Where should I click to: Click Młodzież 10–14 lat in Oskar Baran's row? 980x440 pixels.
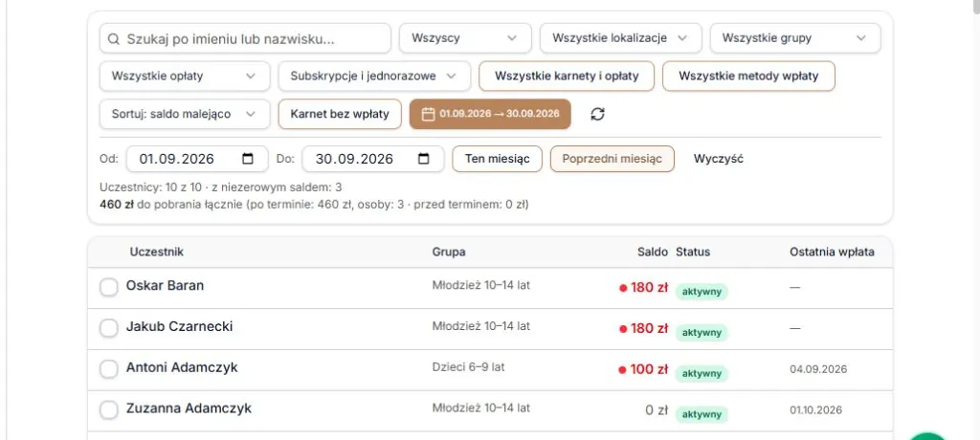(x=481, y=285)
